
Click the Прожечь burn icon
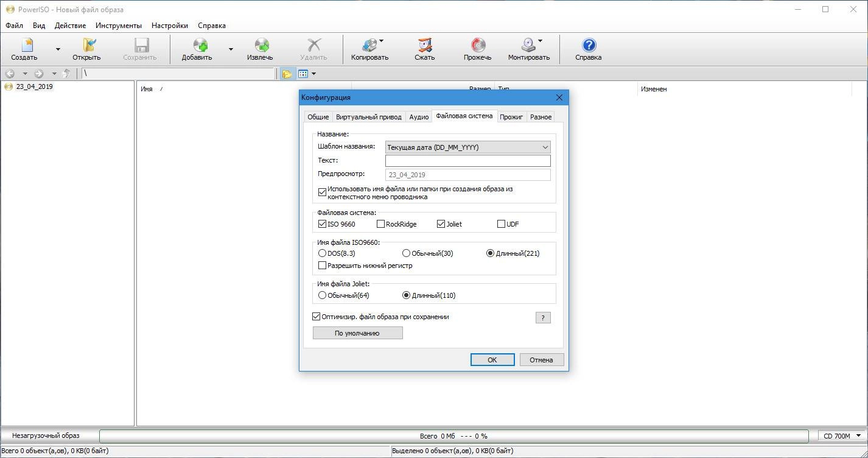click(x=478, y=45)
